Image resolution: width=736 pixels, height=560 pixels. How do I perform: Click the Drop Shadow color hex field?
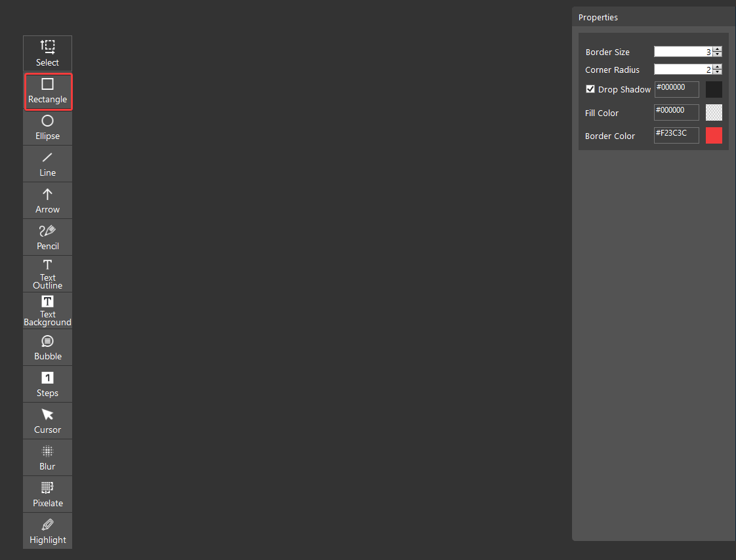click(676, 89)
